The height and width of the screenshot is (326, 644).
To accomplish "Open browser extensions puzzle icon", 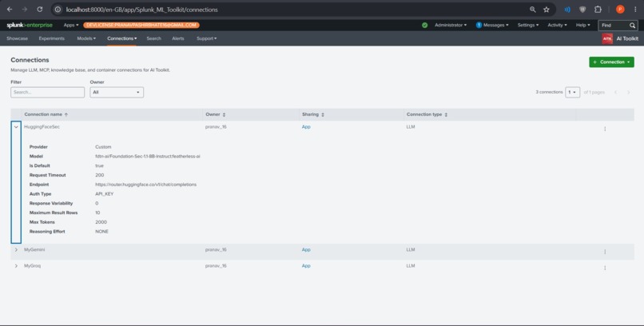I will tap(598, 10).
